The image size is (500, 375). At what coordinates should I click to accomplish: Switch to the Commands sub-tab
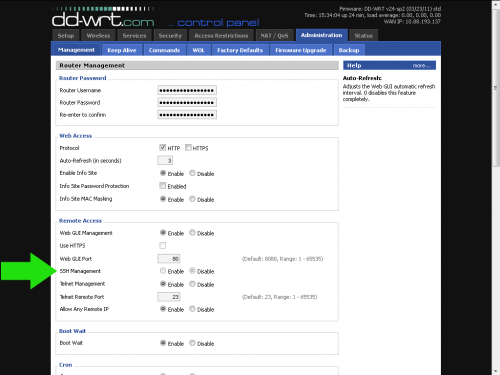[x=164, y=50]
